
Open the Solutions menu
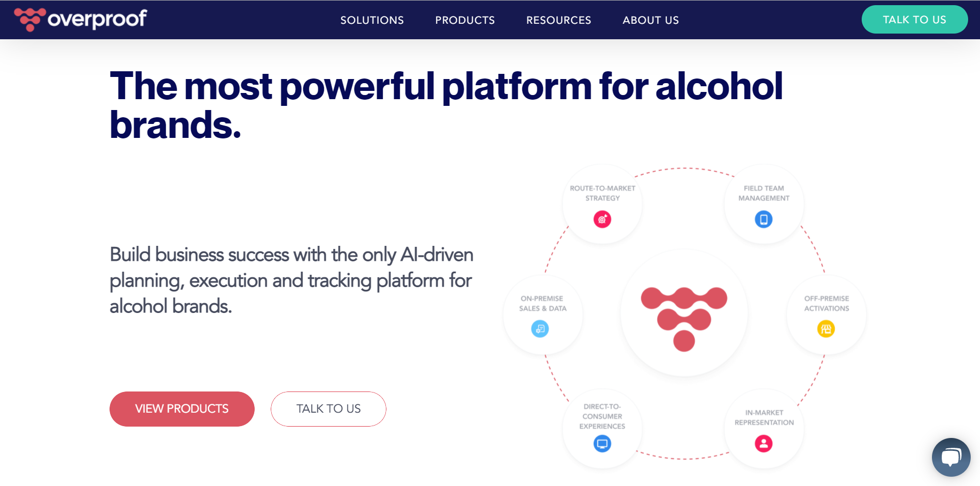coord(372,20)
